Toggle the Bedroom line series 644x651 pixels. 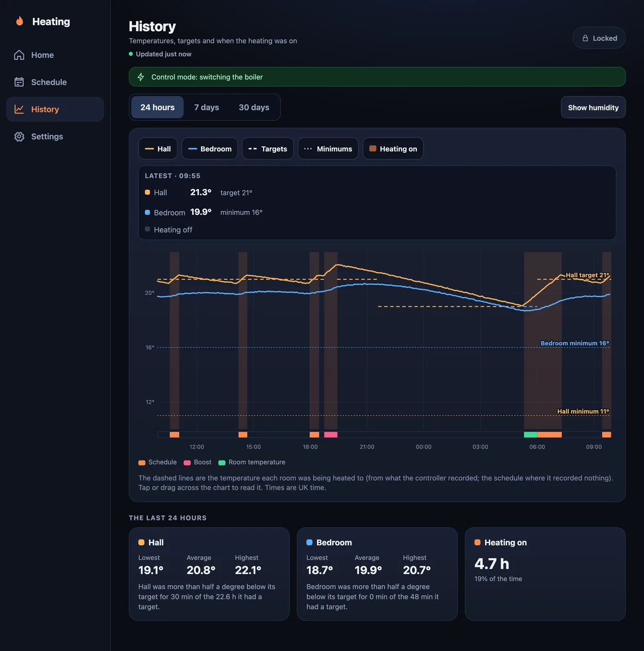(210, 149)
